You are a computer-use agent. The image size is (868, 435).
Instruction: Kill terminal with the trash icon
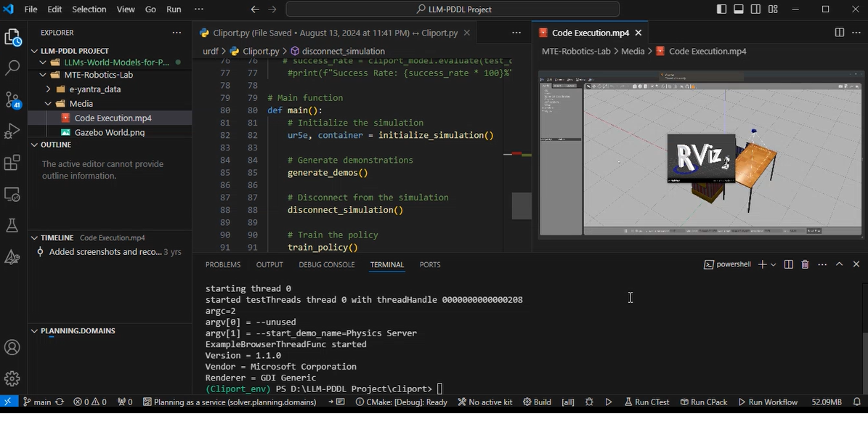coord(805,265)
